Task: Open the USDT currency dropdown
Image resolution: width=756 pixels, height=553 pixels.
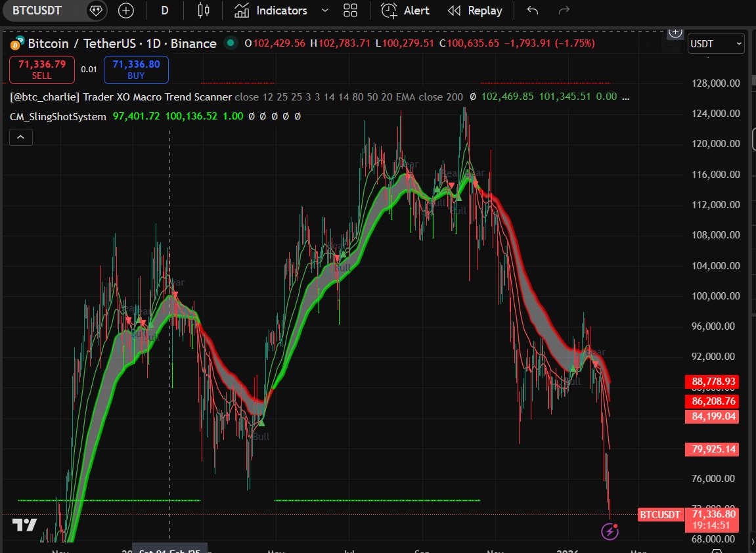Action: (x=715, y=44)
